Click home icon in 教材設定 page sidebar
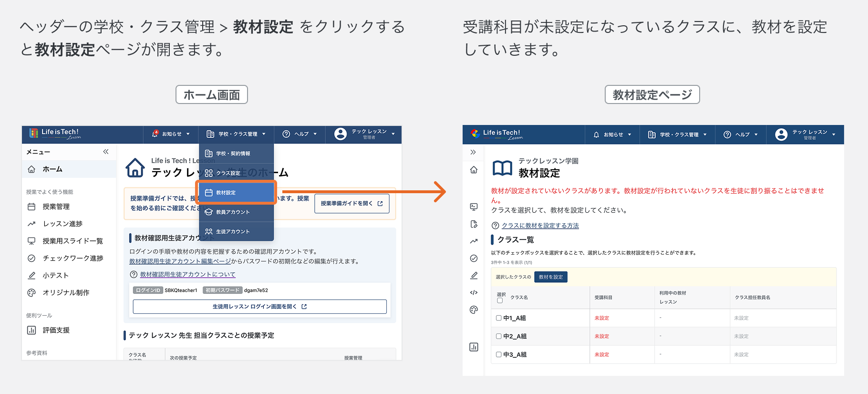Image resolution: width=868 pixels, height=394 pixels. pos(474,170)
